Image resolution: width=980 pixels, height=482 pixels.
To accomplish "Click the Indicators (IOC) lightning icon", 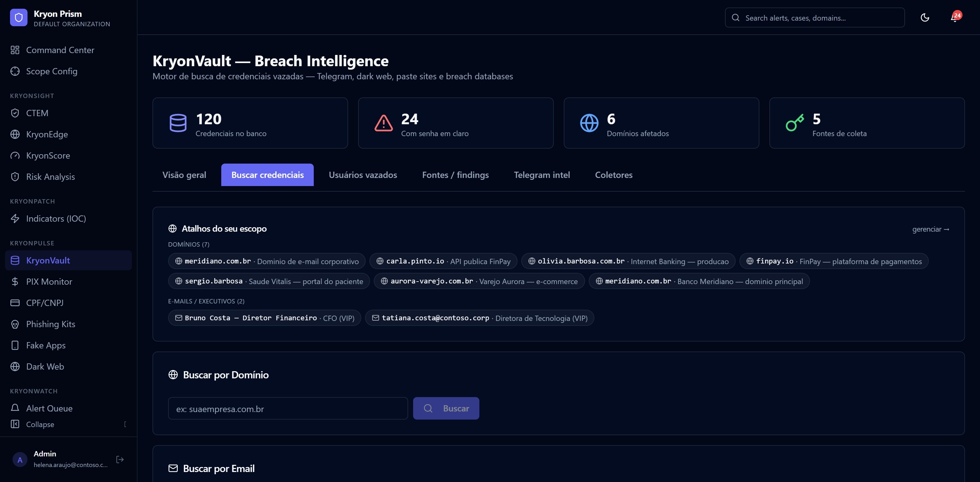I will 15,219.
